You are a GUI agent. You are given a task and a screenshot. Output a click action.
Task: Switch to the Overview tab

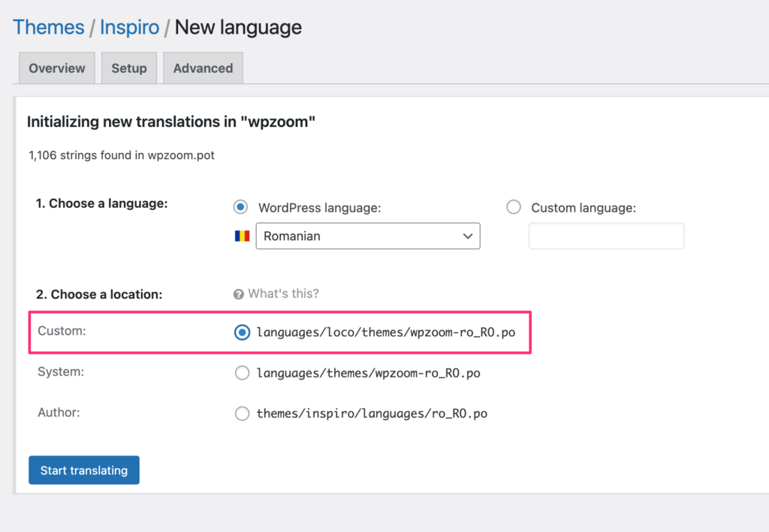point(57,68)
